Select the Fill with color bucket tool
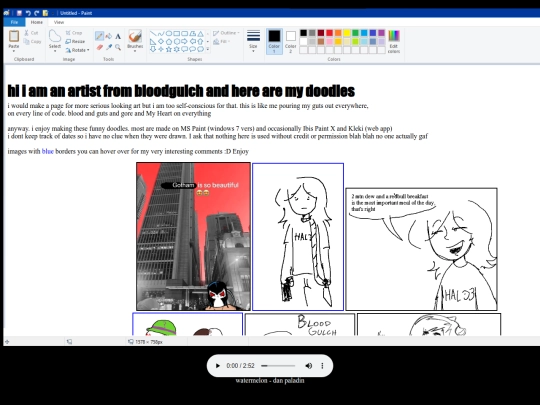This screenshot has width=540, height=405. 109,36
